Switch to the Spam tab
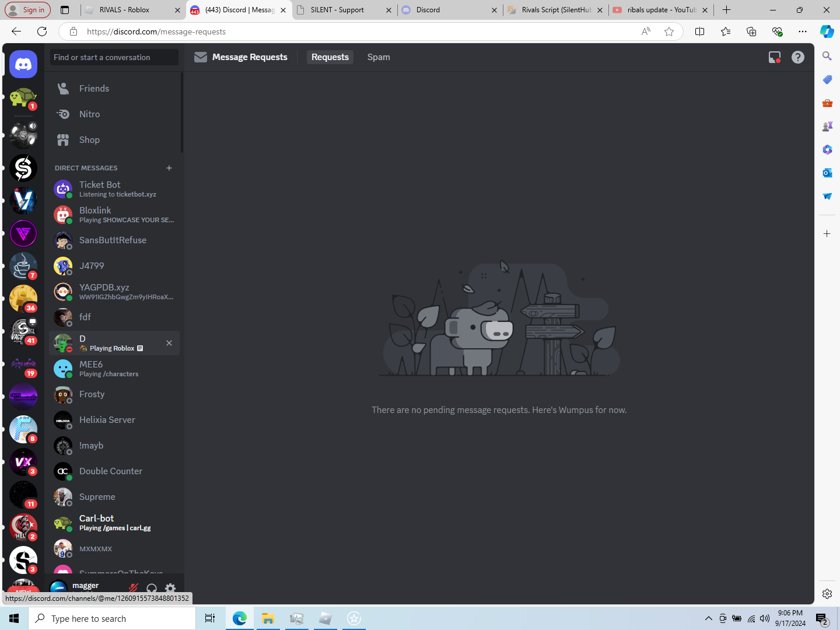Image resolution: width=840 pixels, height=630 pixels. (379, 57)
